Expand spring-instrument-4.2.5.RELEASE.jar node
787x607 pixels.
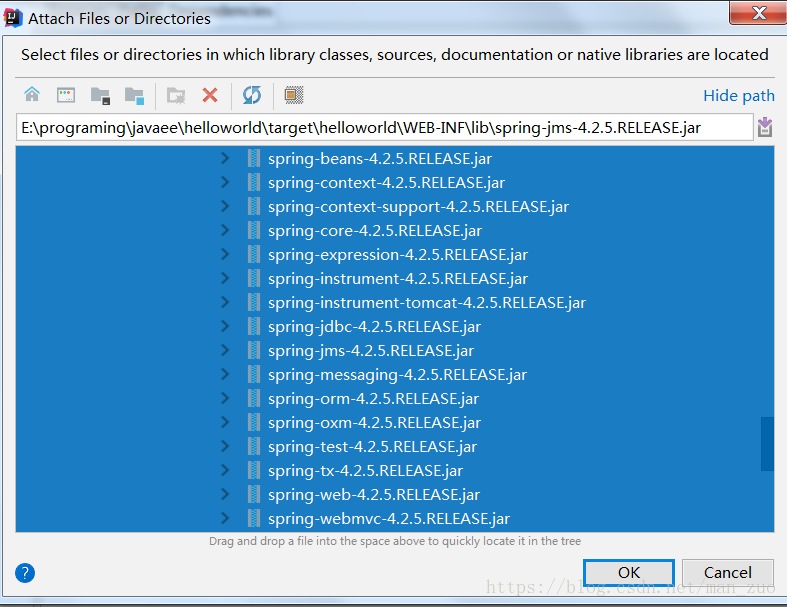[225, 279]
